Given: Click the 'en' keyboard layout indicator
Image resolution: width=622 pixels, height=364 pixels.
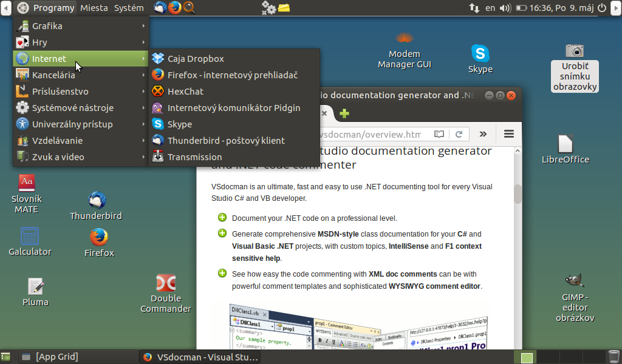Looking at the screenshot, I should (x=490, y=8).
